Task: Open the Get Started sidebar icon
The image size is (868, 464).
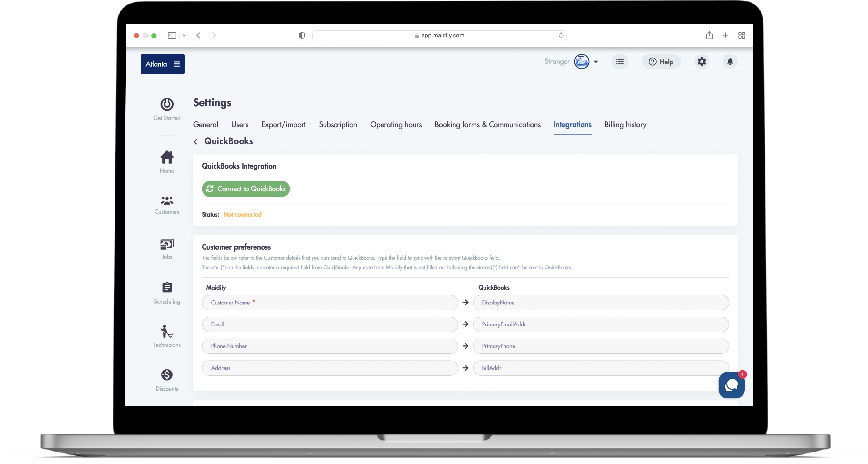Action: point(167,105)
